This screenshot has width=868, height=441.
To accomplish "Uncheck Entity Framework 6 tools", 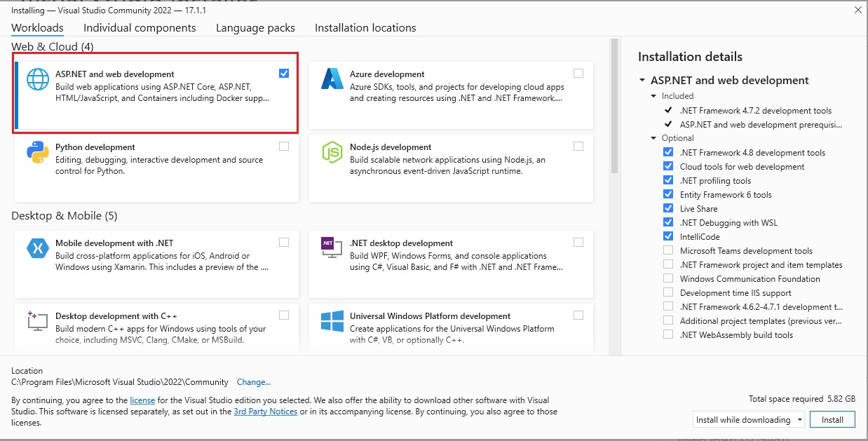I will click(x=668, y=194).
